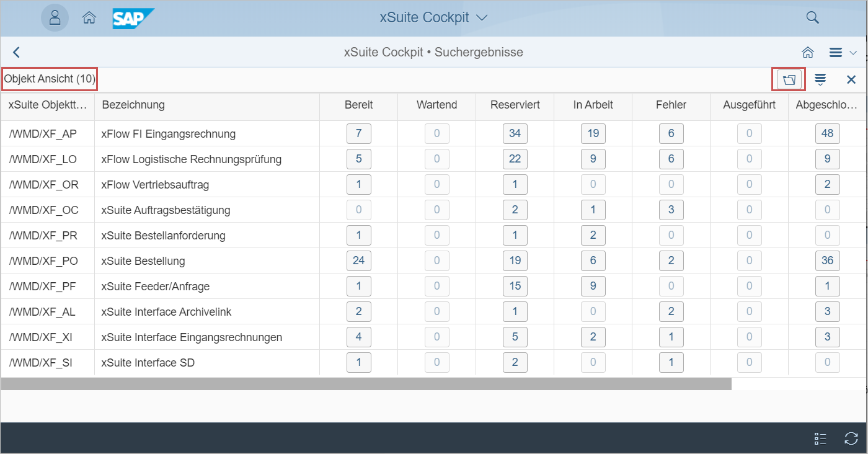Click the user profile avatar icon
The image size is (868, 454).
(55, 17)
